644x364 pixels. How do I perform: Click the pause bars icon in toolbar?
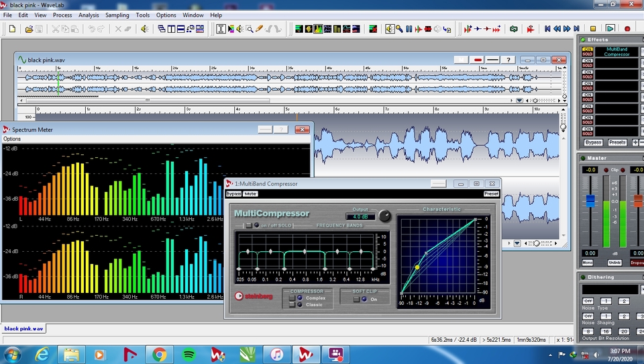click(409, 29)
